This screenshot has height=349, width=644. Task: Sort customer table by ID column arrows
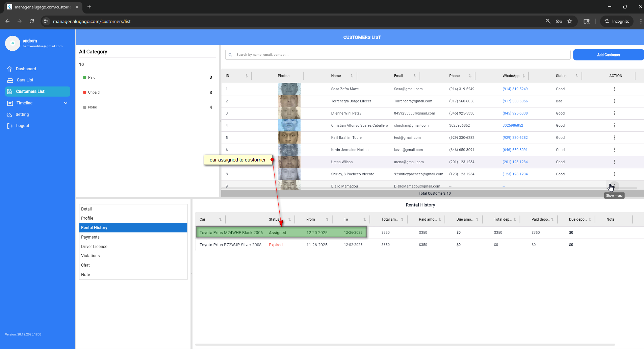tap(246, 76)
